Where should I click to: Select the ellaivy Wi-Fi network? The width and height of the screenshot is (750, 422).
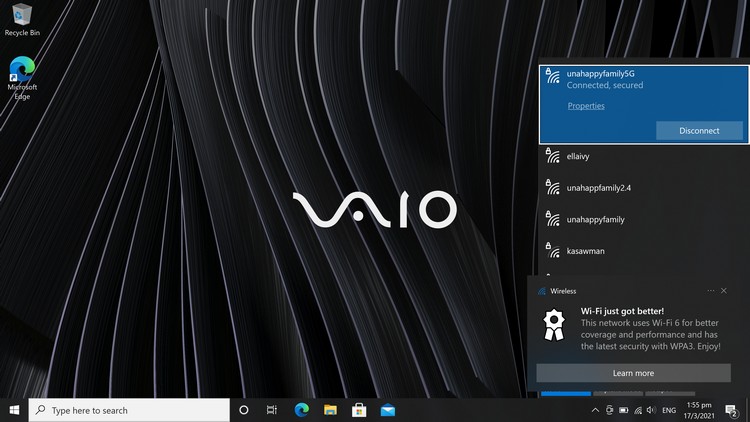[x=644, y=156]
